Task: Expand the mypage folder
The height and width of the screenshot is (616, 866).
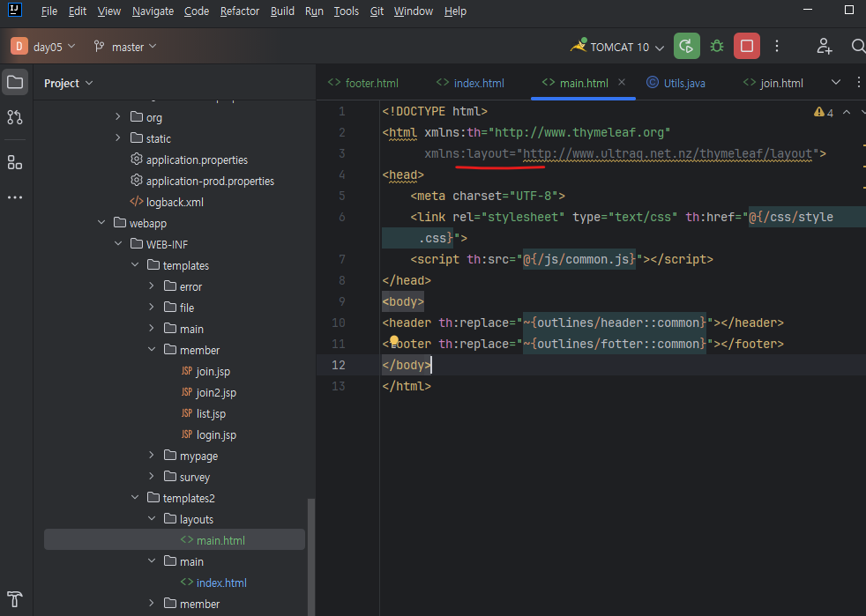Action: pos(153,456)
